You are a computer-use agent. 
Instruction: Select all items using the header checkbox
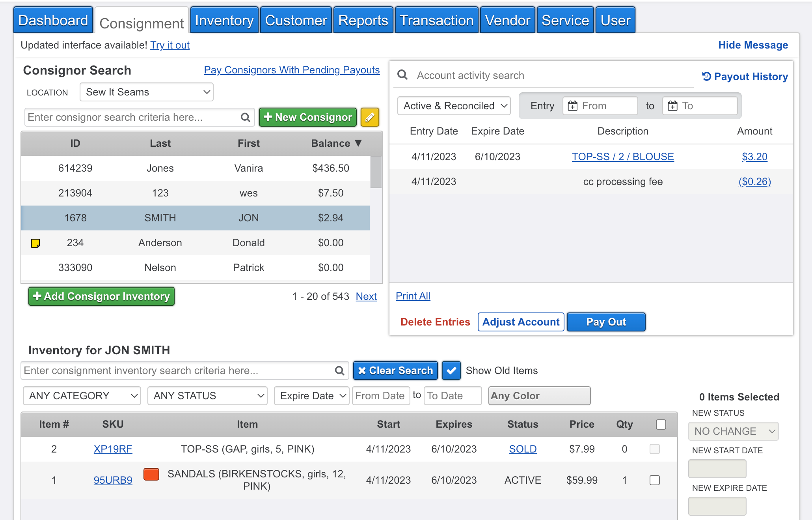coord(661,424)
